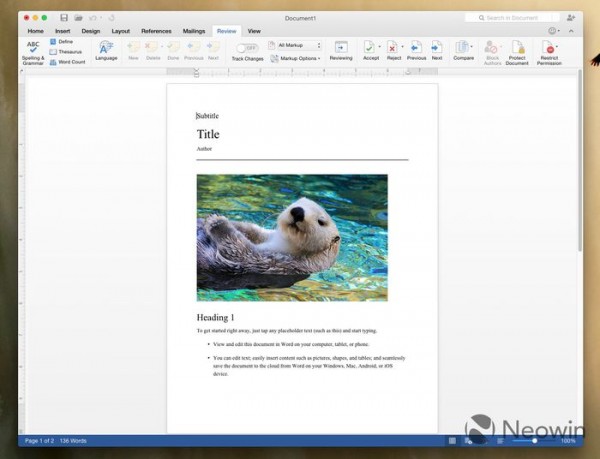Click Protect Document
The width and height of the screenshot is (600, 459).
(517, 53)
